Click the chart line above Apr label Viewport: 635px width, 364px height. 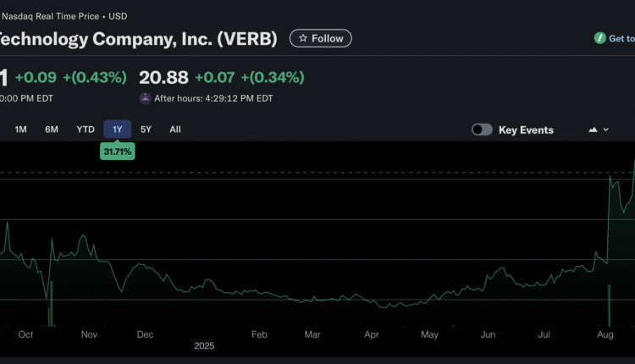371,304
